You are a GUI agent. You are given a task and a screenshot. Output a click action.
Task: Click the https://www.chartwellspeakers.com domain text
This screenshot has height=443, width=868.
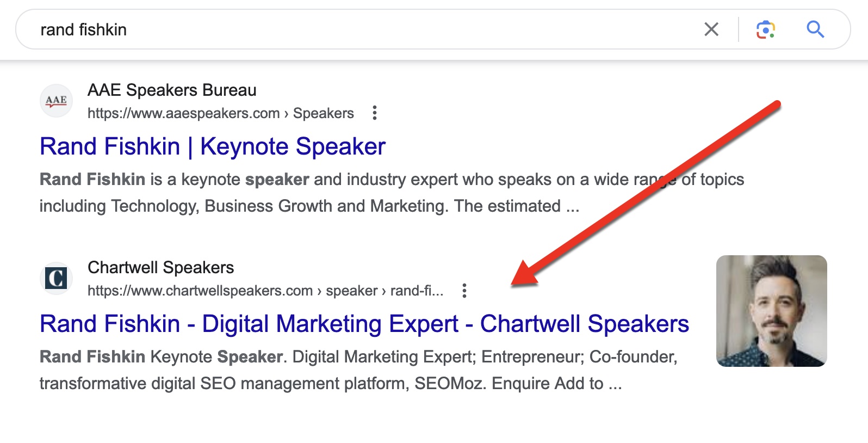tap(200, 291)
